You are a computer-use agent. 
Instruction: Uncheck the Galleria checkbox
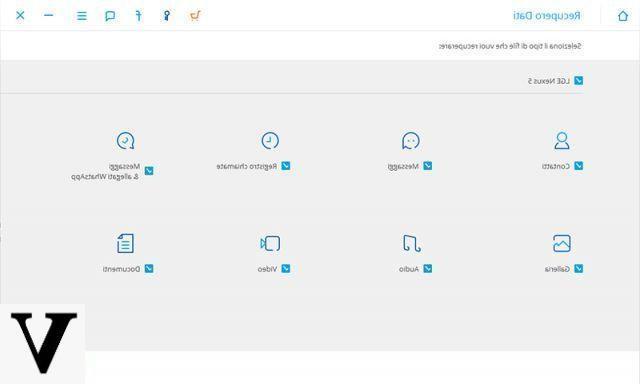(x=578, y=269)
